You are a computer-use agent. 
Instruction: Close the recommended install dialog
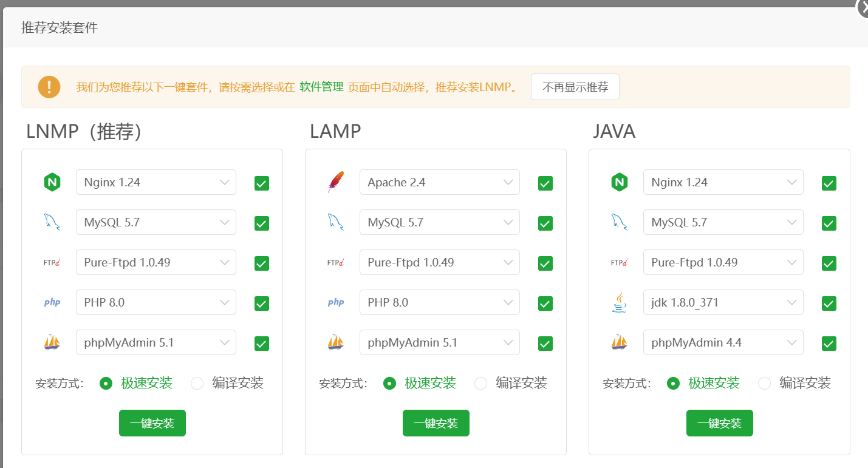[863, 7]
